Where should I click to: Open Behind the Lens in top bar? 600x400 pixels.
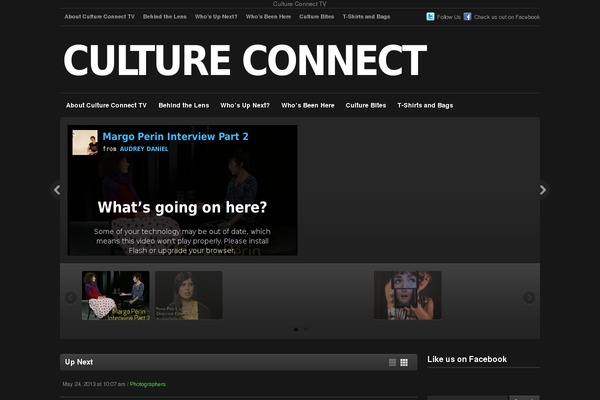(165, 17)
